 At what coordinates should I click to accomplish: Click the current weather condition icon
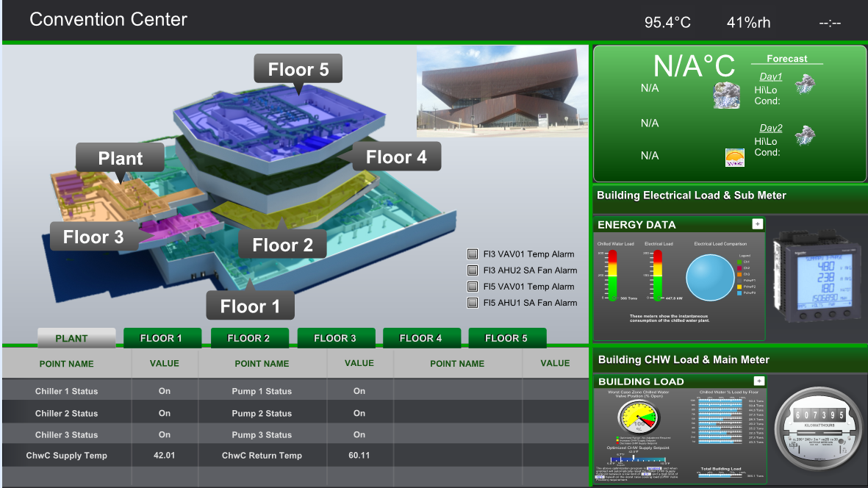point(726,95)
